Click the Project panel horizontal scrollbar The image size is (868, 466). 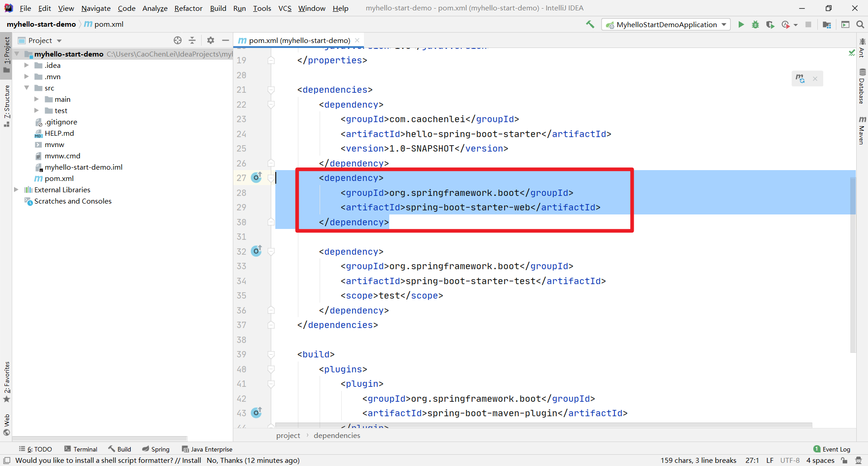click(99, 438)
